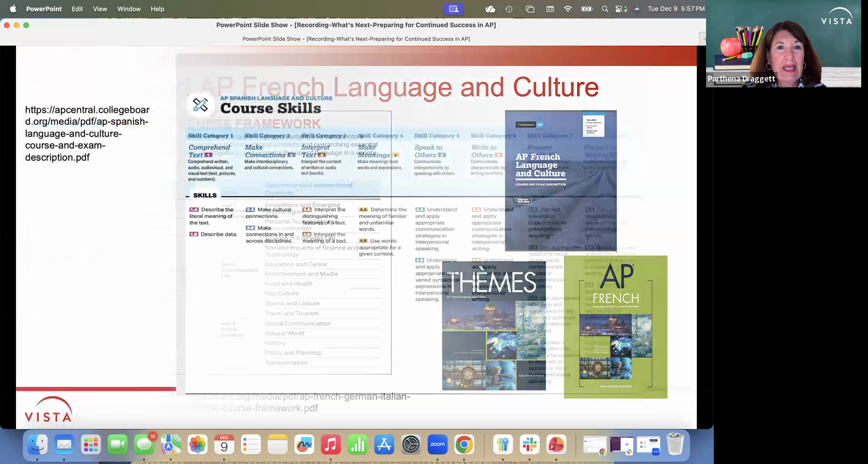Open Spotlight search in the menu bar
Screen dimensions: 868x464
(605, 9)
